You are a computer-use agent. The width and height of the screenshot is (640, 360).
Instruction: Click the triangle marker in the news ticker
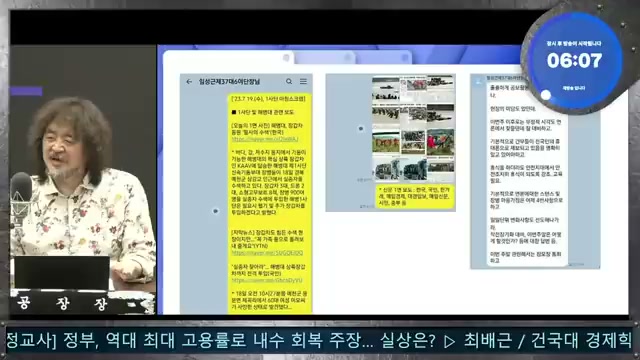point(449,341)
